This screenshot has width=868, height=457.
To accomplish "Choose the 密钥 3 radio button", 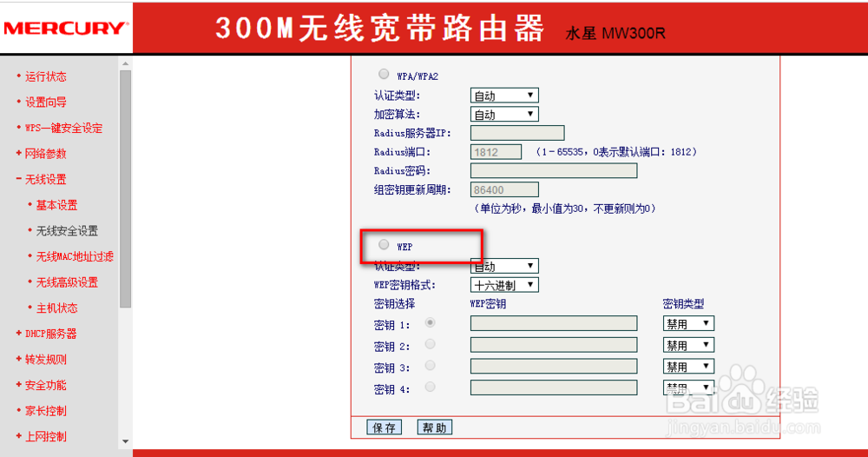I will (x=431, y=366).
